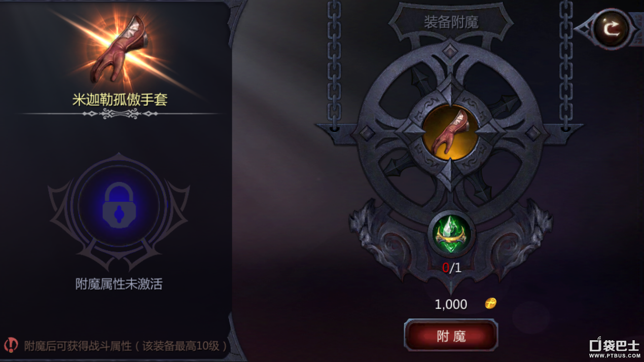The height and width of the screenshot is (362, 644).
Task: Tap the blue padlock icon for locked enchant attribute
Action: tap(119, 205)
